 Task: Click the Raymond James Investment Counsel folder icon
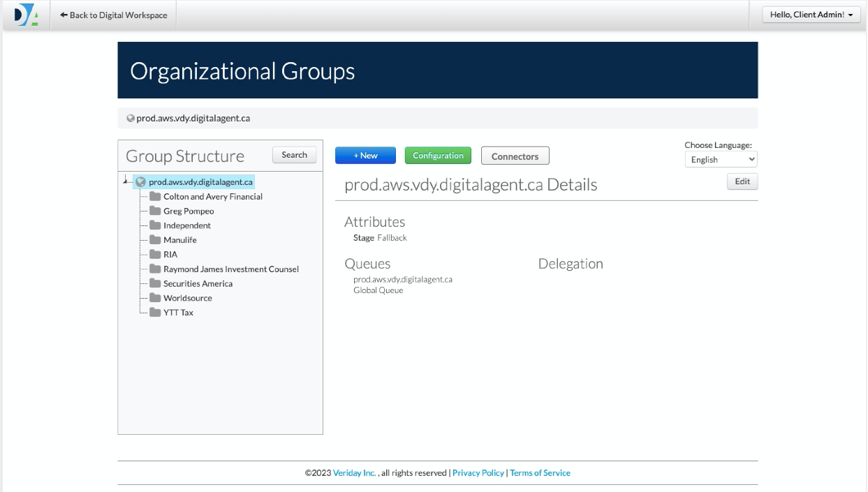(x=155, y=269)
